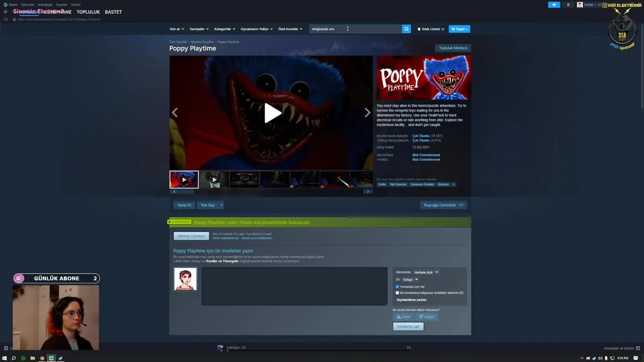Open Windows taskbar search
This screenshot has width=644, height=362.
click(x=14, y=358)
